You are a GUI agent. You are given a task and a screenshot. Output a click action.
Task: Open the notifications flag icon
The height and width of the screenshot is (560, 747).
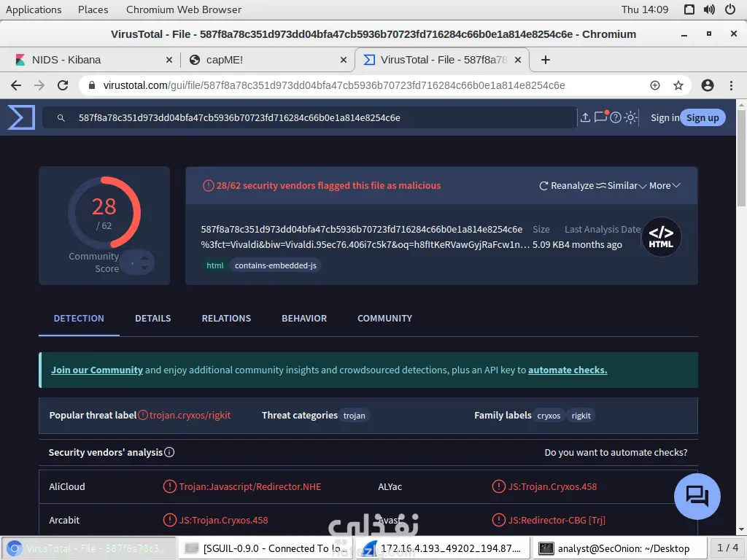601,117
